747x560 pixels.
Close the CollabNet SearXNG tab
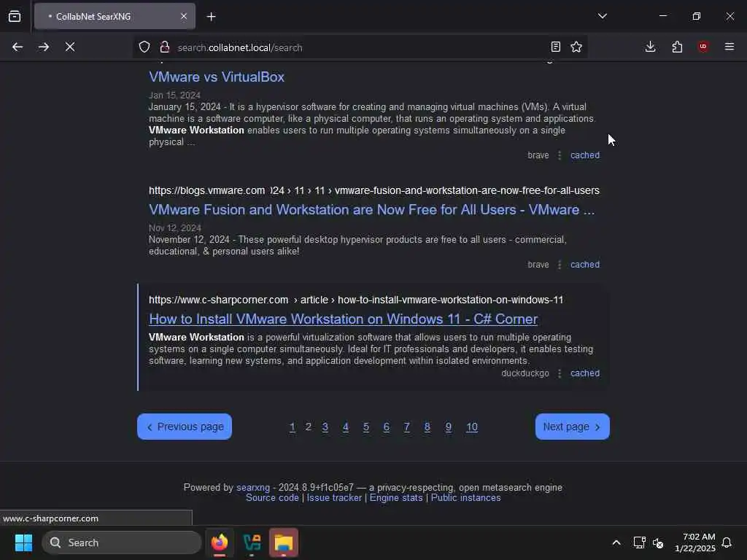click(184, 16)
